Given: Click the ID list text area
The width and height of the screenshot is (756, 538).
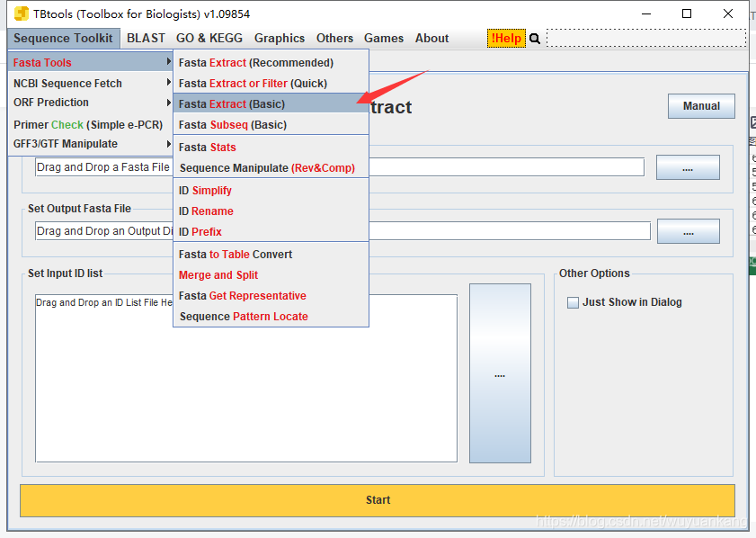Looking at the screenshot, I should (x=246, y=378).
